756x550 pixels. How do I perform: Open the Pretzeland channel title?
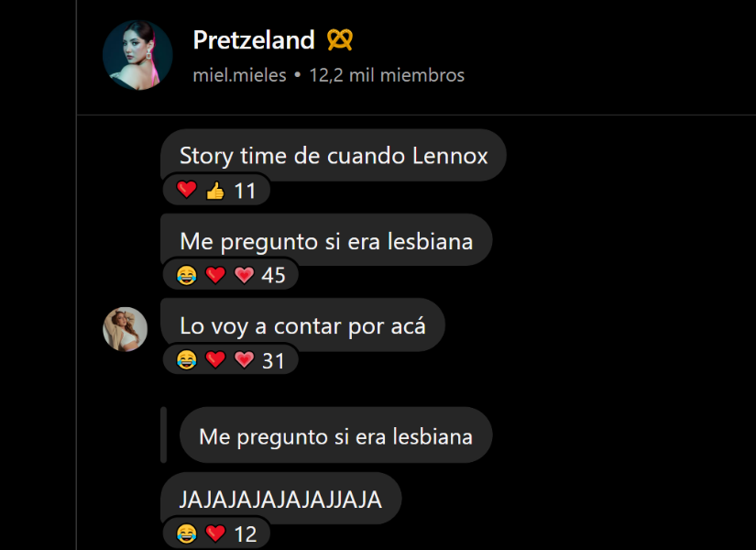pyautogui.click(x=254, y=39)
